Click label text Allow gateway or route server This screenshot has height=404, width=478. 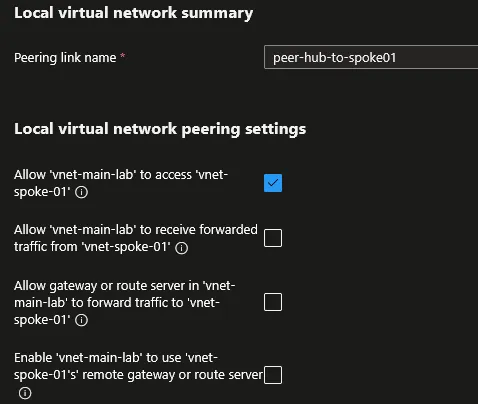[x=124, y=302]
